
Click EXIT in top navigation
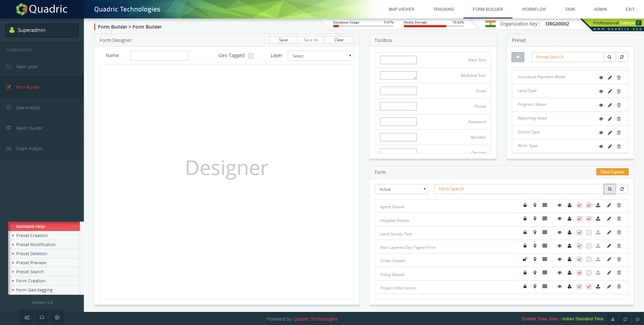(x=630, y=9)
